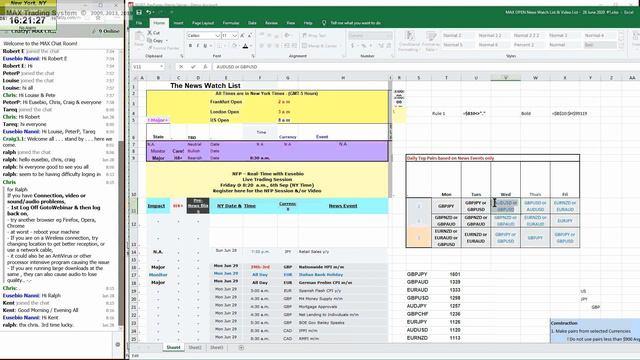Toggle middle vertical alignment
The width and height of the screenshot is (640, 360).
tap(269, 36)
